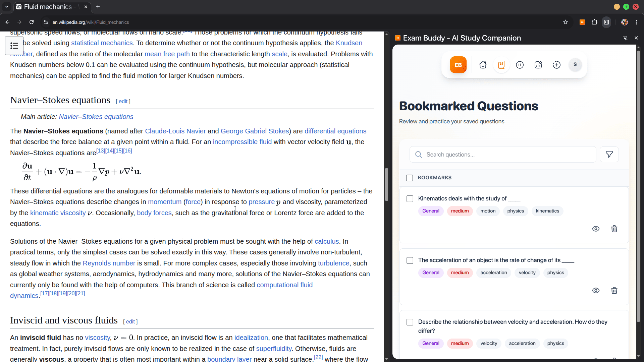Screen dimensions: 644x362
Task: Open Chrome's three-dot menu
Action: click(637, 22)
